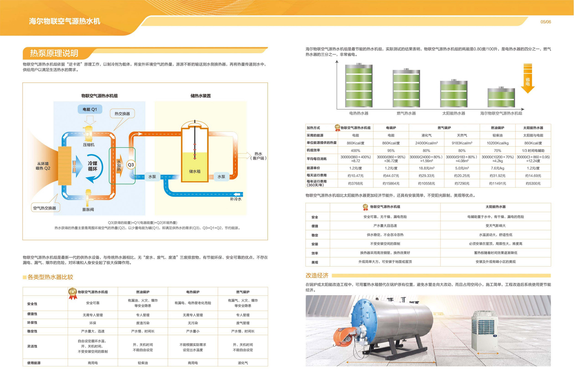Click the 70% efficiency cell
Screen dimensions: 574x392
497,150
